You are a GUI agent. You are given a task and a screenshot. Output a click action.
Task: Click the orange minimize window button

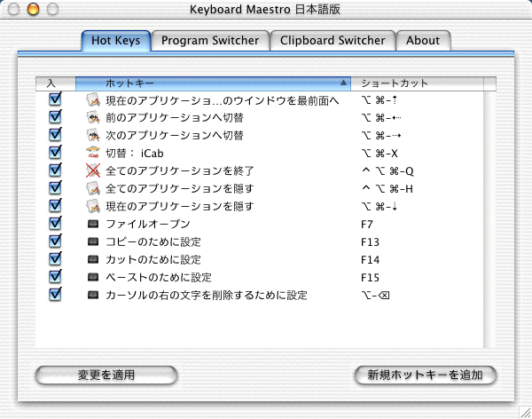(x=33, y=9)
